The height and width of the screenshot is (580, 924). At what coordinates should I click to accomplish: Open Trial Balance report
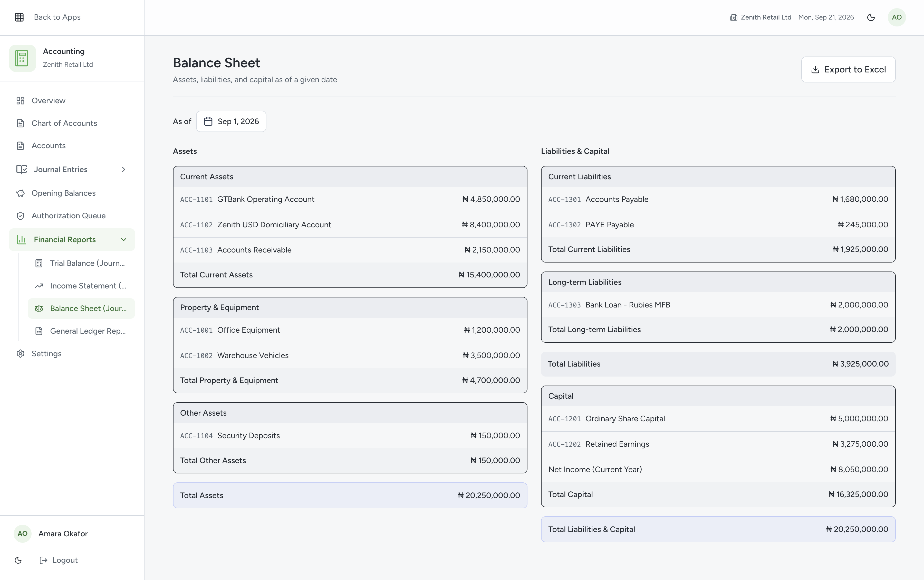[x=81, y=263]
